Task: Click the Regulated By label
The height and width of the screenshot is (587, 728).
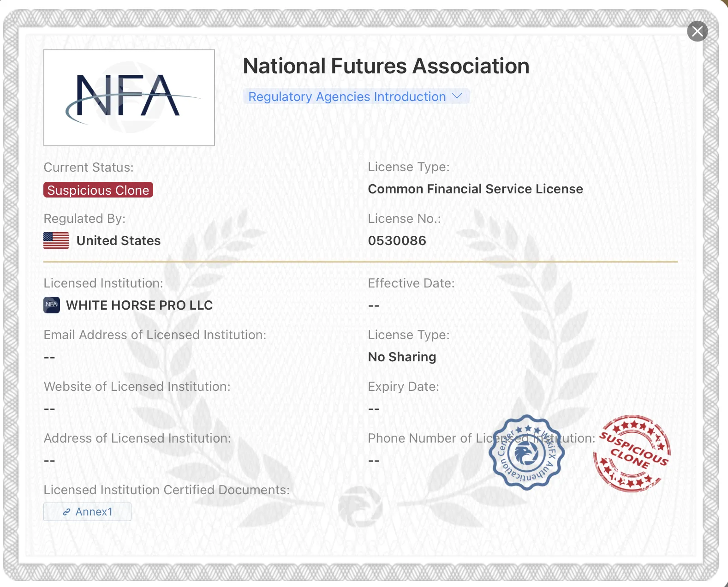Action: click(84, 219)
